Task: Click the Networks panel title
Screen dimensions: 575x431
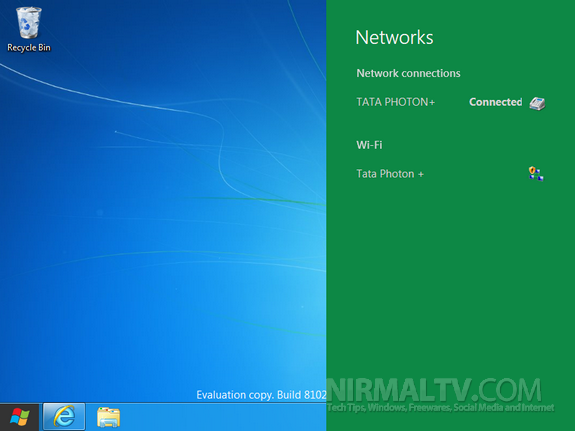Action: click(394, 37)
